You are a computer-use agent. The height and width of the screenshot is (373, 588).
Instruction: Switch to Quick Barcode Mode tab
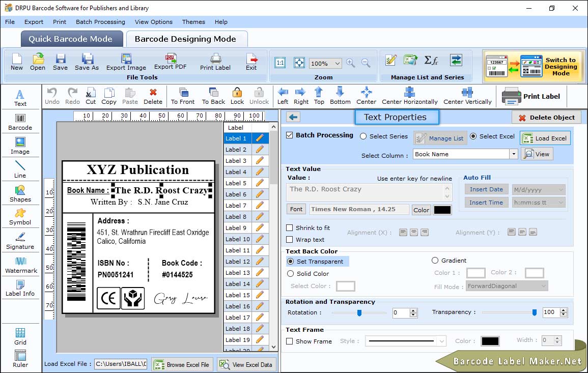tap(72, 39)
